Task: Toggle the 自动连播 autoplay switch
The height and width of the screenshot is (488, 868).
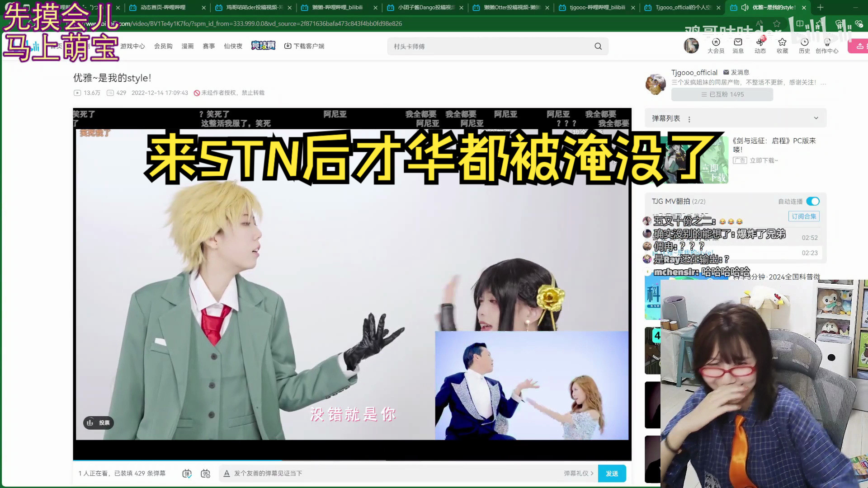Action: [812, 201]
